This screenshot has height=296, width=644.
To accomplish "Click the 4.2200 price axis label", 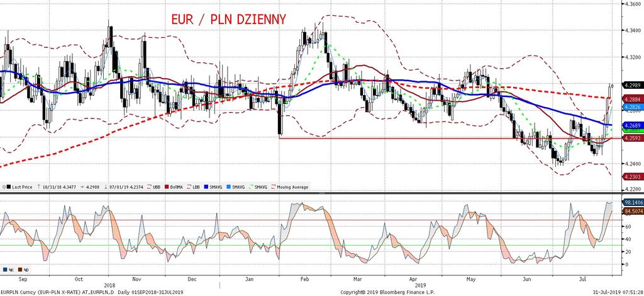I will coord(633,190).
